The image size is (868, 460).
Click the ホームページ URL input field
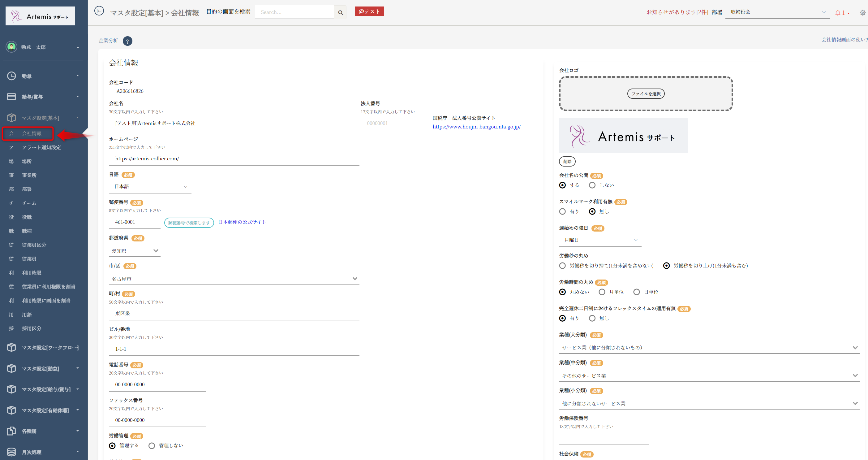tap(234, 159)
